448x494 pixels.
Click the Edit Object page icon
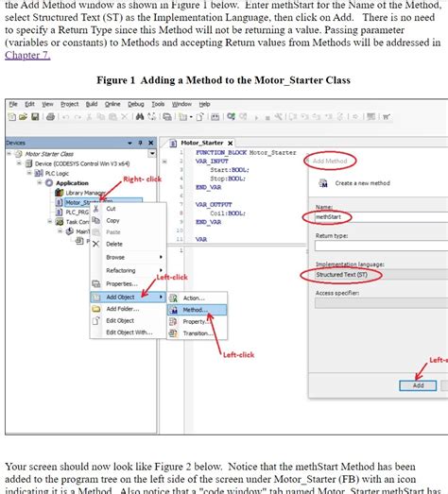(x=95, y=321)
